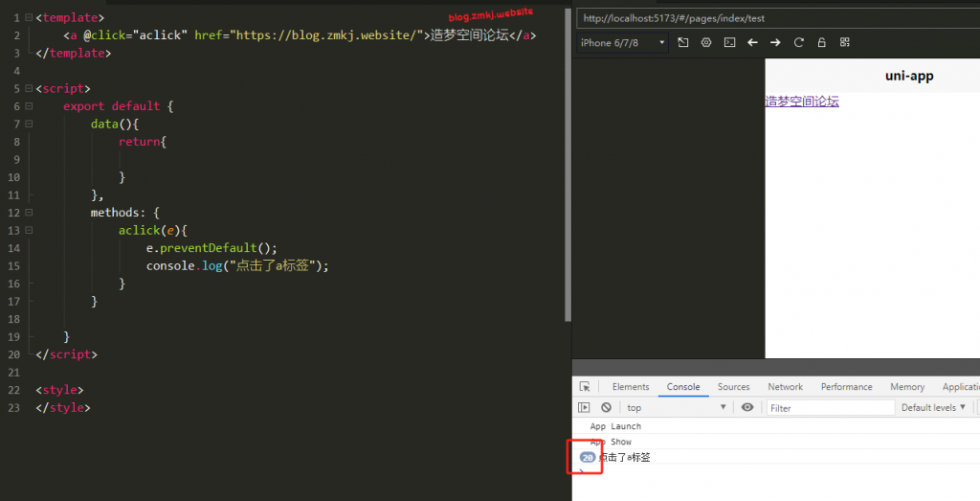
Task: Click the QR code icon
Action: point(844,43)
